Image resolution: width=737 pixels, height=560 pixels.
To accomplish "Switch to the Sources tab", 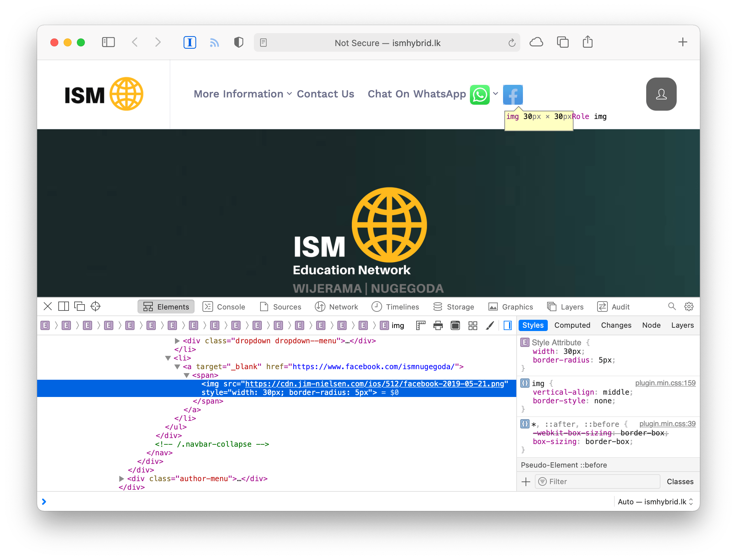I will [280, 307].
